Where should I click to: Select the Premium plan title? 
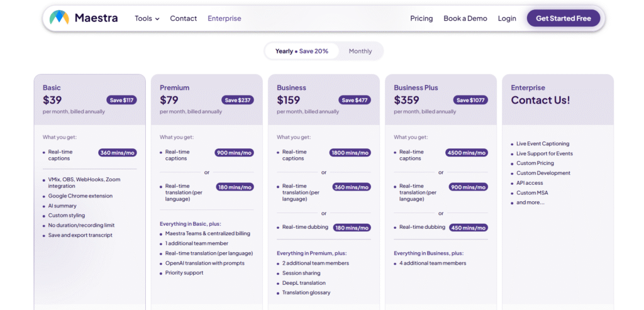coord(175,87)
